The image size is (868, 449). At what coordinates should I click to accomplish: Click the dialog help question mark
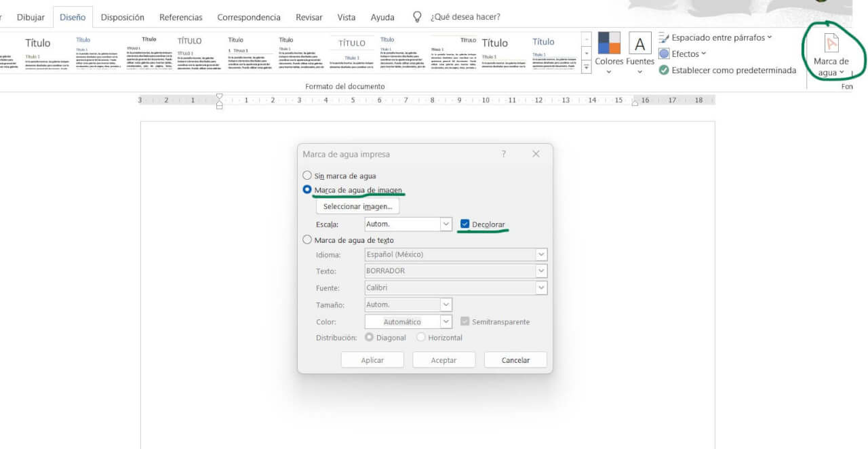503,154
